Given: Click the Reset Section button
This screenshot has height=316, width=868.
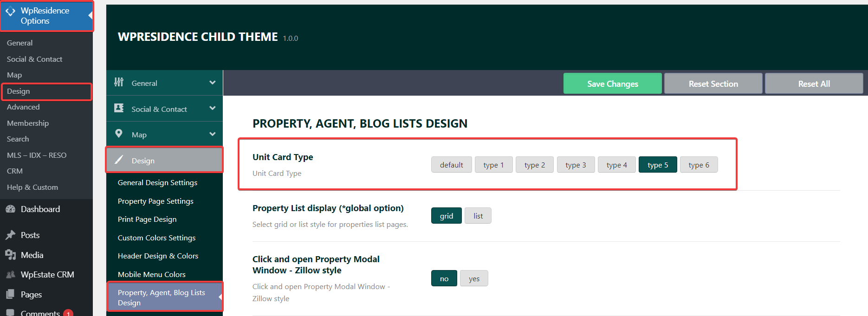Looking at the screenshot, I should 713,84.
